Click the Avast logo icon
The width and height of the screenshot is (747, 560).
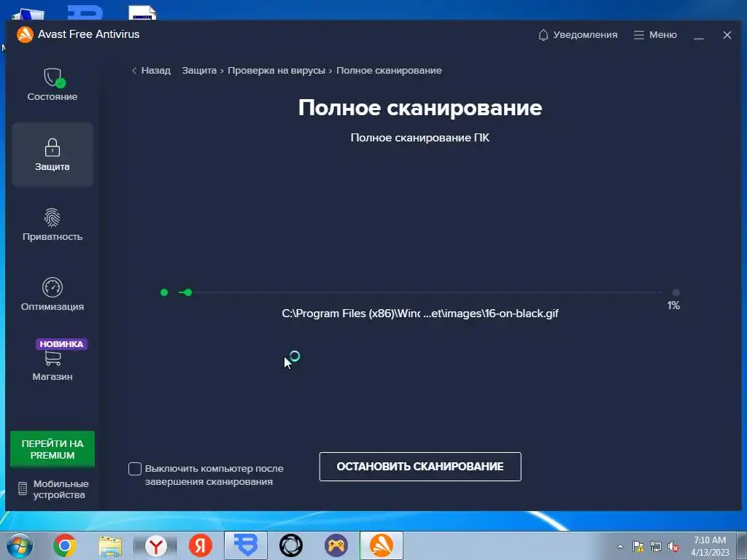tap(25, 34)
